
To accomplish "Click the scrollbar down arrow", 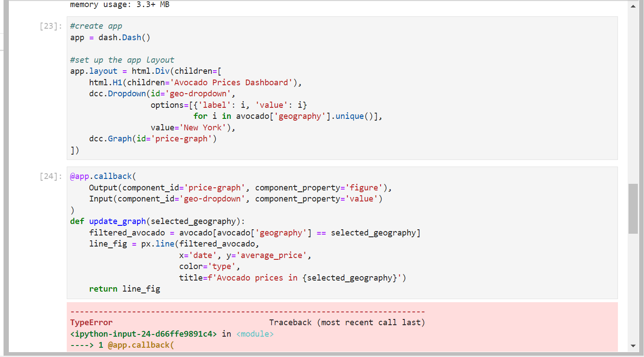I will (x=633, y=346).
